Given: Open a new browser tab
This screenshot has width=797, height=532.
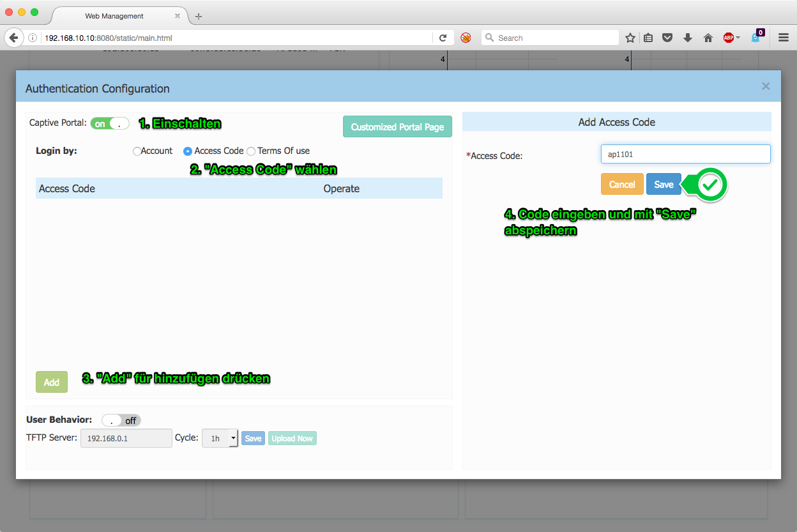Looking at the screenshot, I should click(199, 16).
